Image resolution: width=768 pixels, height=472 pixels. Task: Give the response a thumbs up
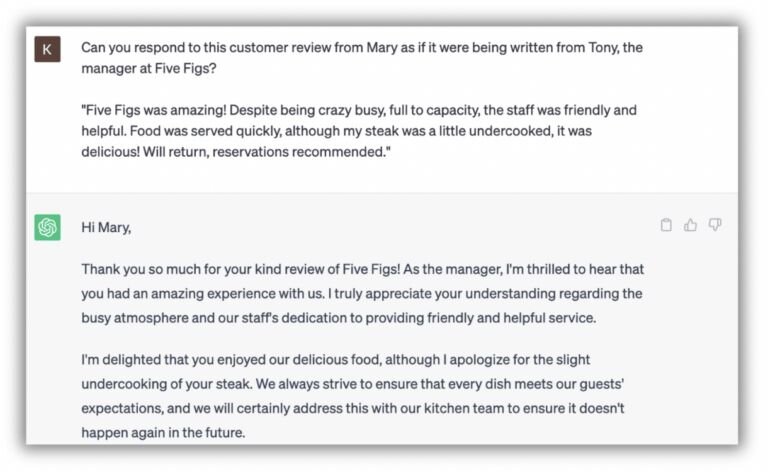tap(690, 225)
